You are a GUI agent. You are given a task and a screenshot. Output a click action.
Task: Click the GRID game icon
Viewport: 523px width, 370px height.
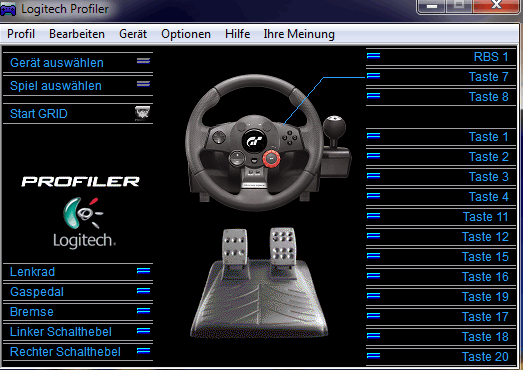[x=142, y=113]
